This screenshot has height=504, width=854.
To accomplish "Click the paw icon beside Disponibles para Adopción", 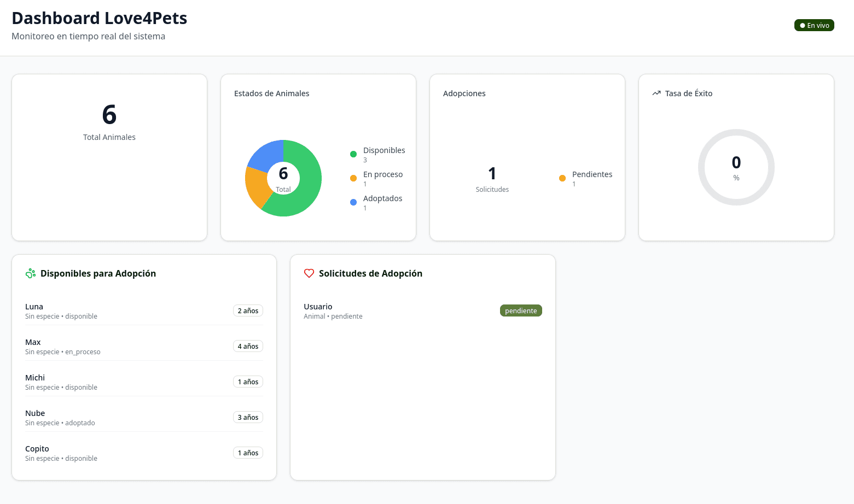I will click(31, 273).
